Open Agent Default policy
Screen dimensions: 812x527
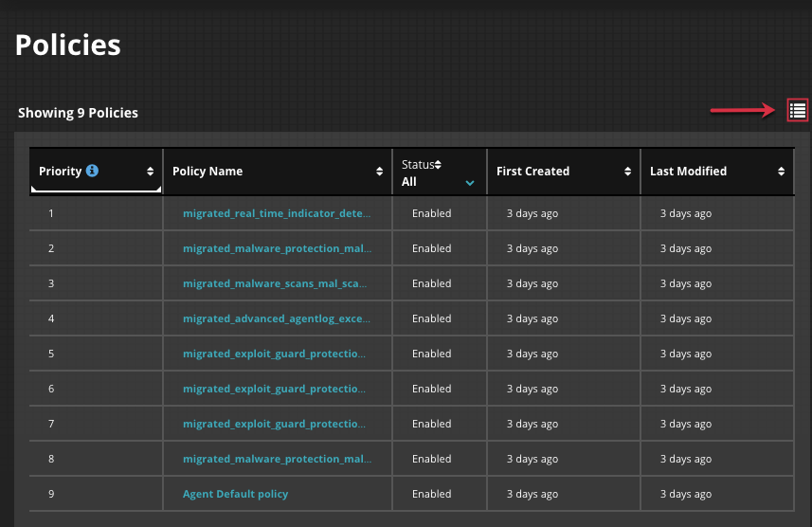[x=235, y=495]
